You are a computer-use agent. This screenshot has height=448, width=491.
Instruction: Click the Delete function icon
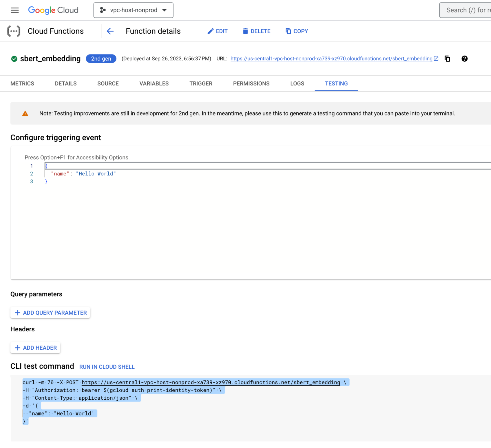coord(245,31)
